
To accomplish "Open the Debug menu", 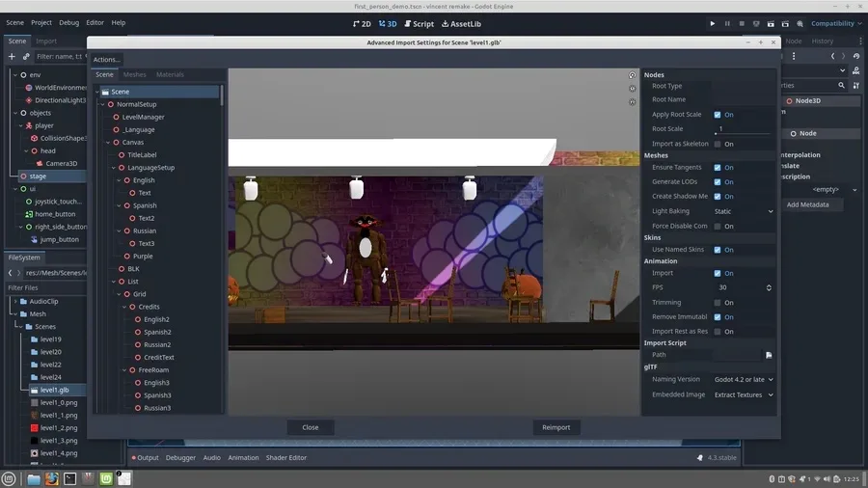I will 68,23.
